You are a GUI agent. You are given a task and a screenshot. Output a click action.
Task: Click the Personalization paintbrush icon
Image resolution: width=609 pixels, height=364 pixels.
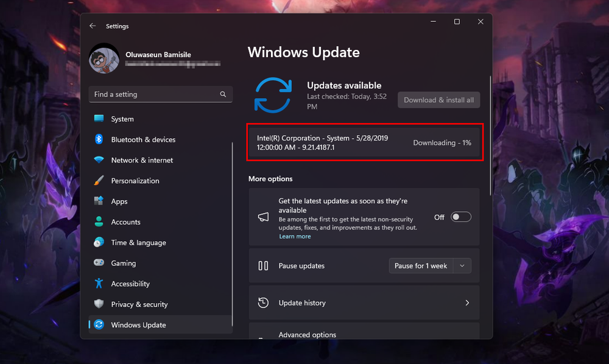[99, 181]
